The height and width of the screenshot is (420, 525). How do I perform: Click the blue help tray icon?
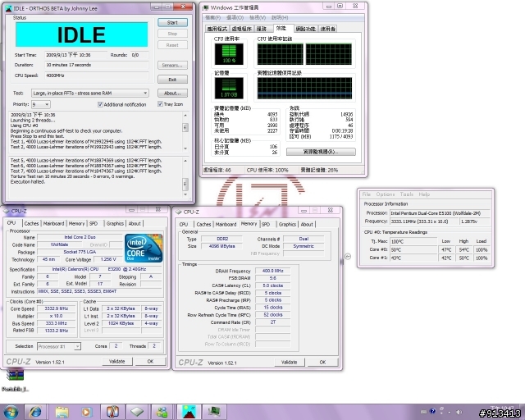(432, 411)
